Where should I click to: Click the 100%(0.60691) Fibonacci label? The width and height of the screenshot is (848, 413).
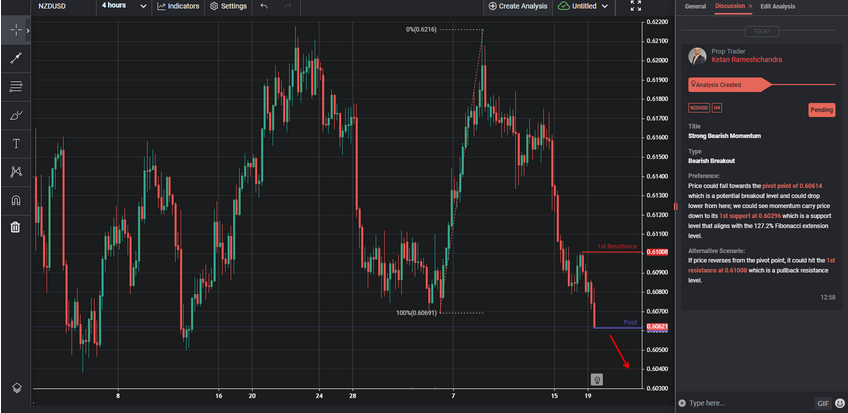(418, 313)
